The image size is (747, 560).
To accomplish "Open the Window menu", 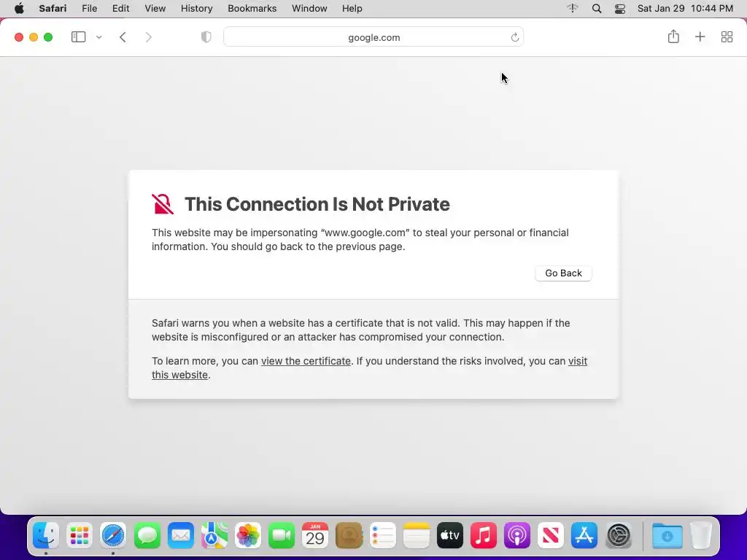I will 309,9.
